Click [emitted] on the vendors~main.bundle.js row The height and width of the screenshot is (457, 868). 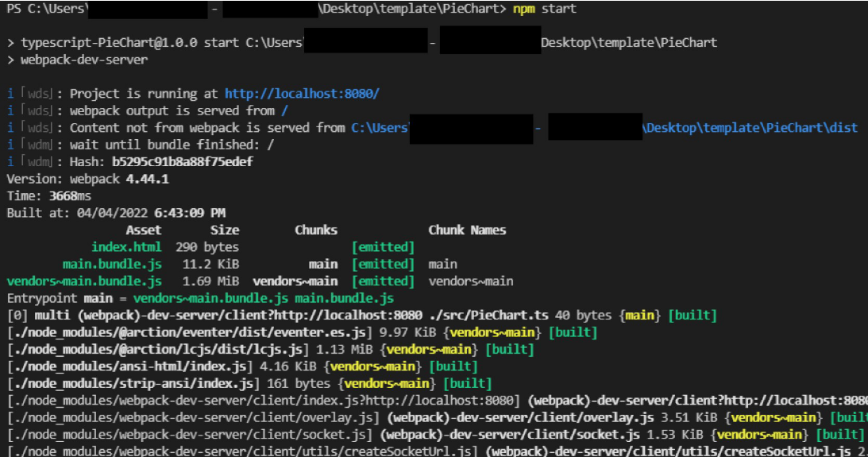383,281
